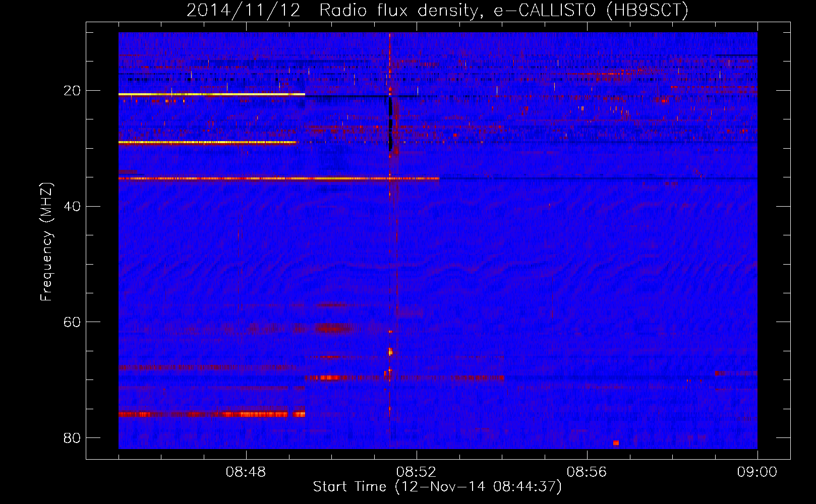Click the 60 MHz frequency tick label
Screen dimensions: 816x504
tap(72, 322)
